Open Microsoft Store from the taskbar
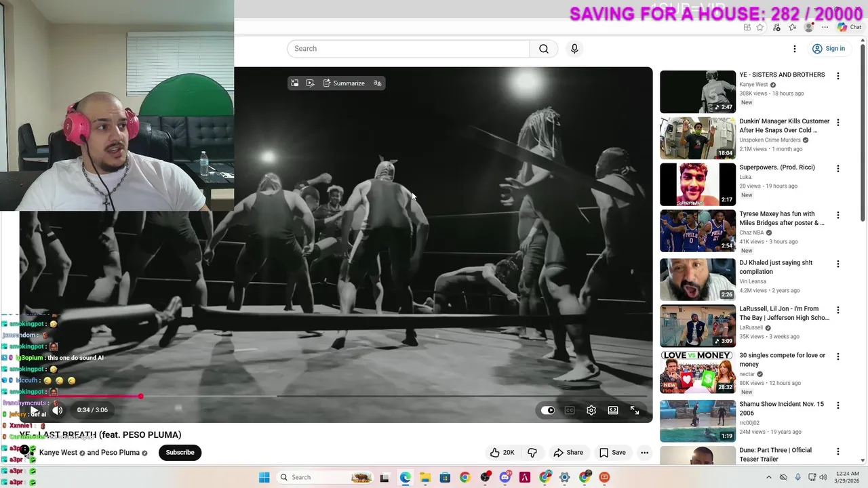 click(445, 477)
